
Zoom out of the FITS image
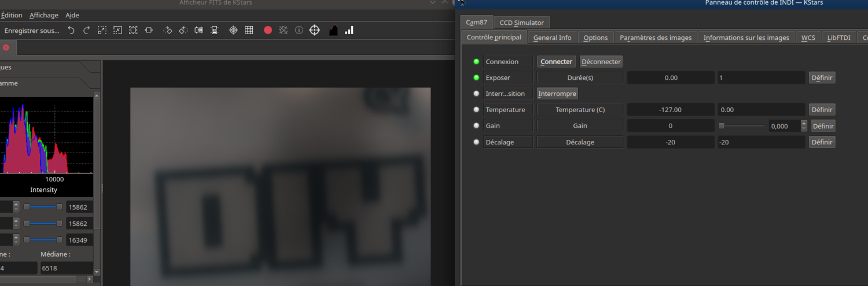[x=117, y=30]
